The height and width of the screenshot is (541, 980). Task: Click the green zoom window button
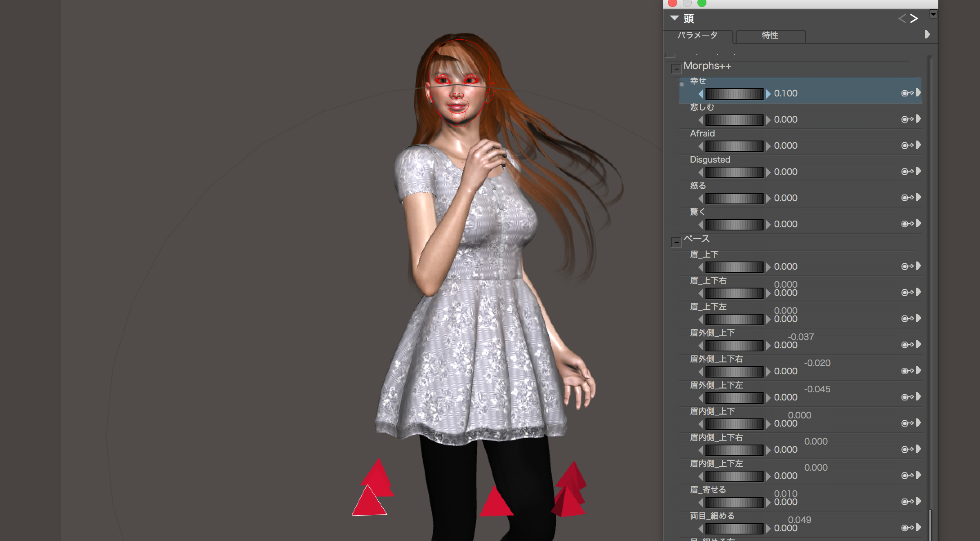coord(702,3)
